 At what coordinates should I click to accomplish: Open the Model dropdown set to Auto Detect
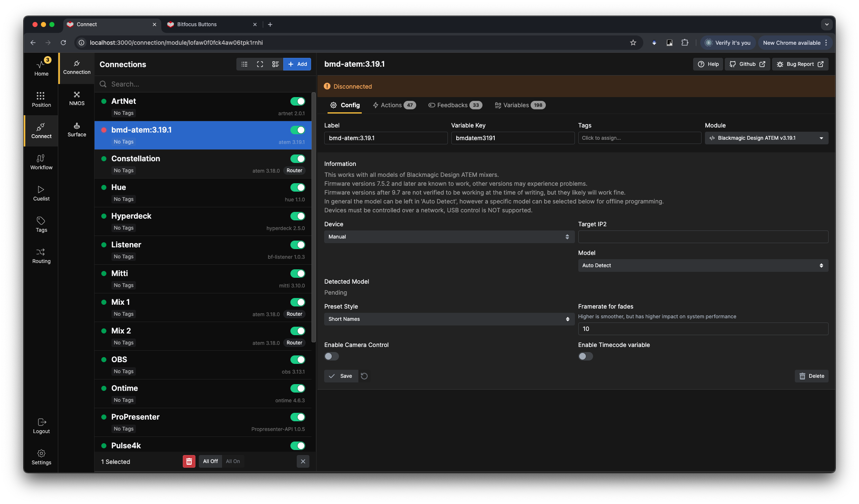pyautogui.click(x=703, y=266)
